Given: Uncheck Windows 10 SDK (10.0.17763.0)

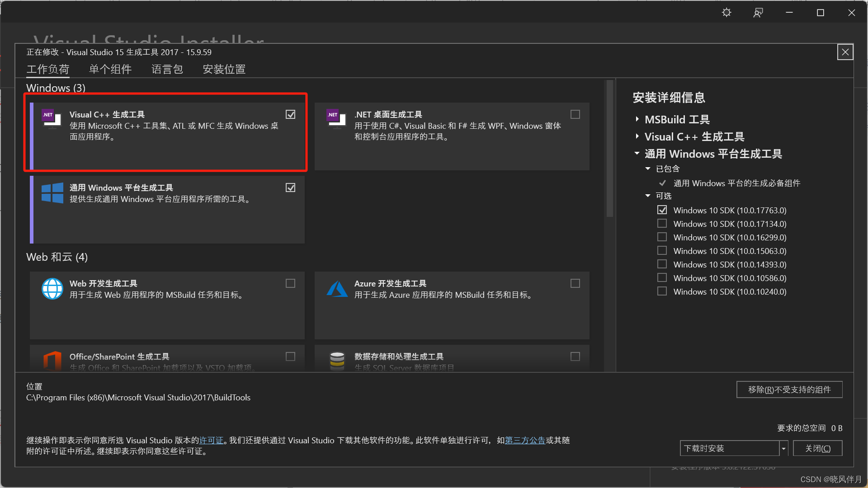Looking at the screenshot, I should coord(662,210).
